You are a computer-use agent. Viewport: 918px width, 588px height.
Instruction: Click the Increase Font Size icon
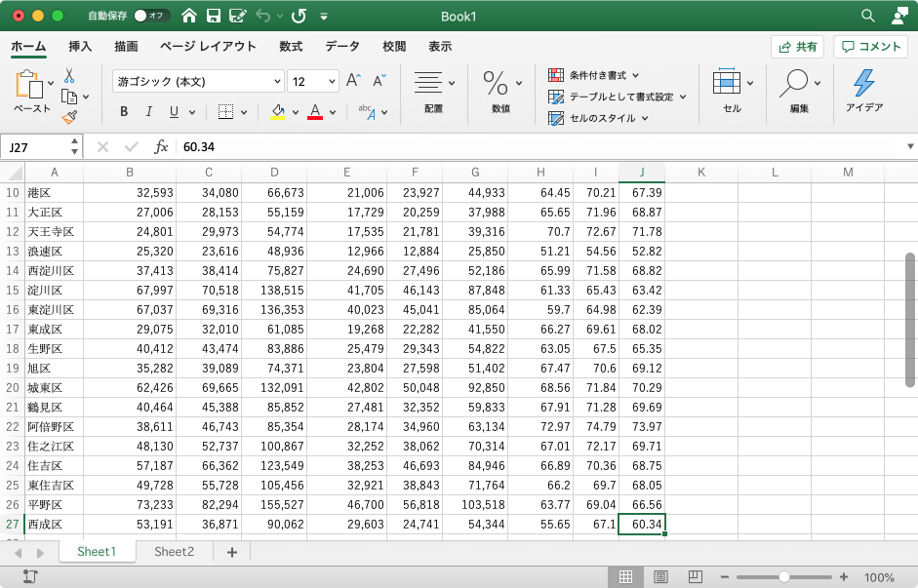(354, 81)
